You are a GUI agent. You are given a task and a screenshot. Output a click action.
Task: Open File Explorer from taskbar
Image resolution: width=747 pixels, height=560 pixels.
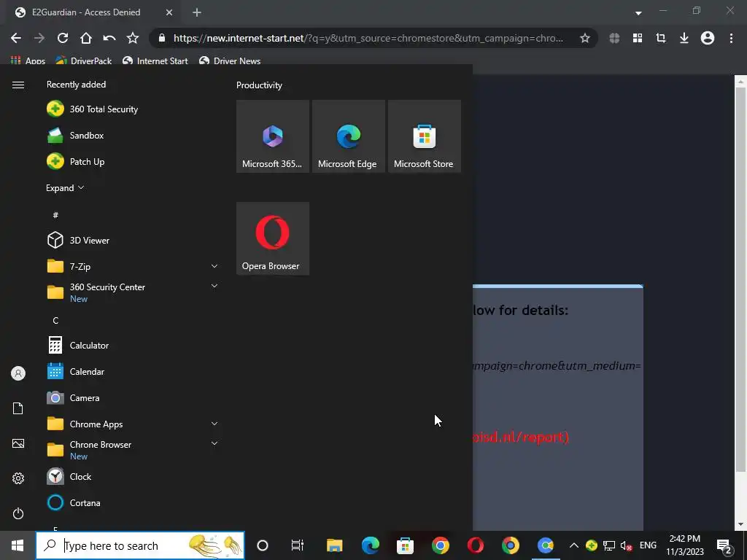[334, 545]
